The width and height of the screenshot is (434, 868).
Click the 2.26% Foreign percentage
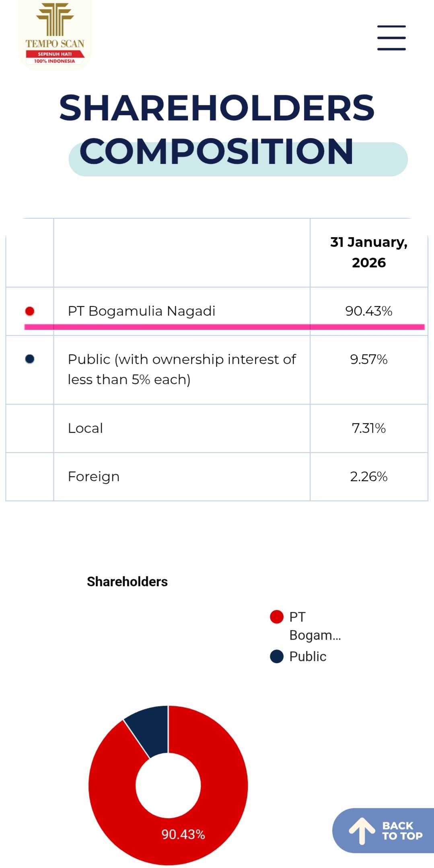click(x=368, y=477)
